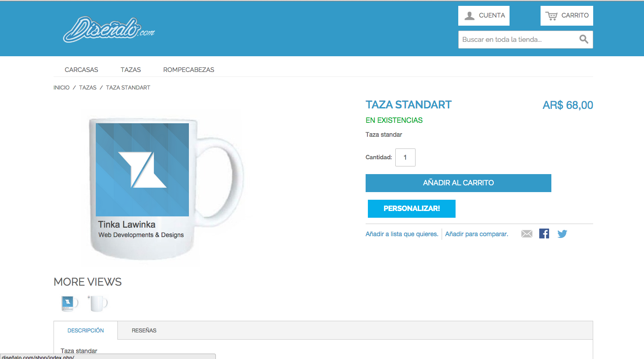Open the CARRITO cart button
644x359 pixels.
coord(567,16)
